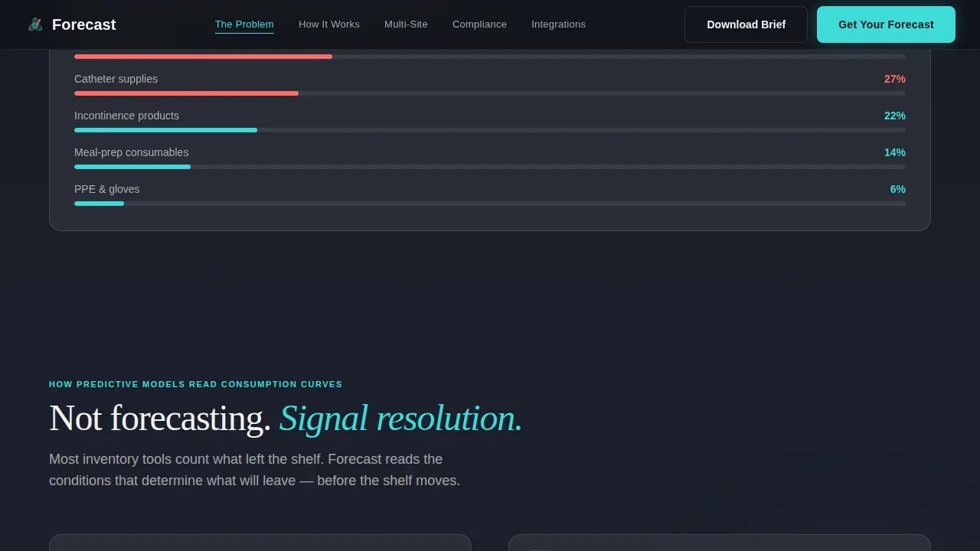This screenshot has width=980, height=551.
Task: Click the Not forecasting heading text
Action: coord(160,419)
